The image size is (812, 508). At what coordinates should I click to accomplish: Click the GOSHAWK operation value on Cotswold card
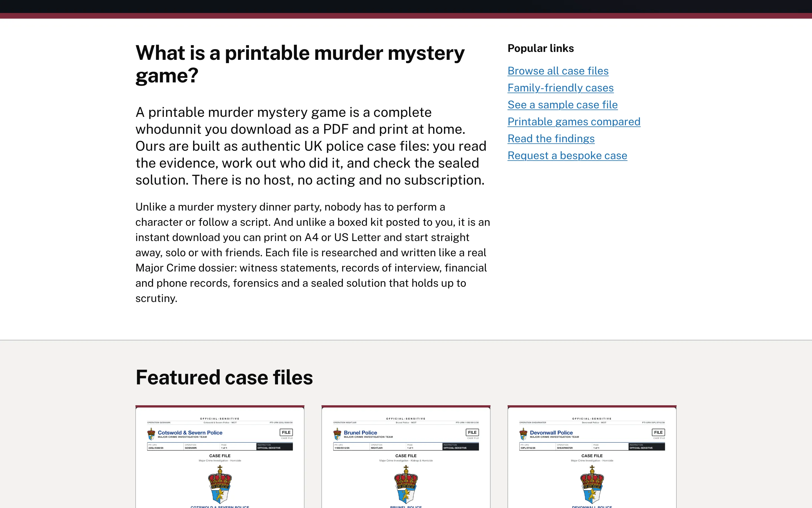191,448
